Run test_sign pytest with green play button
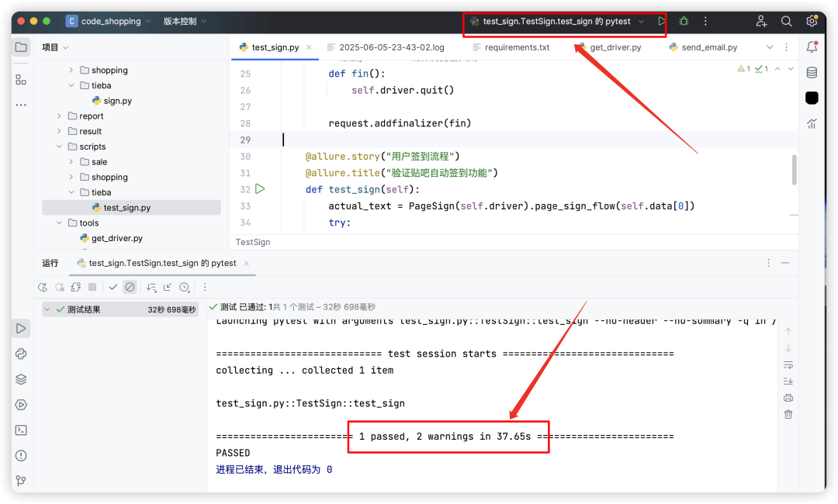 click(662, 22)
